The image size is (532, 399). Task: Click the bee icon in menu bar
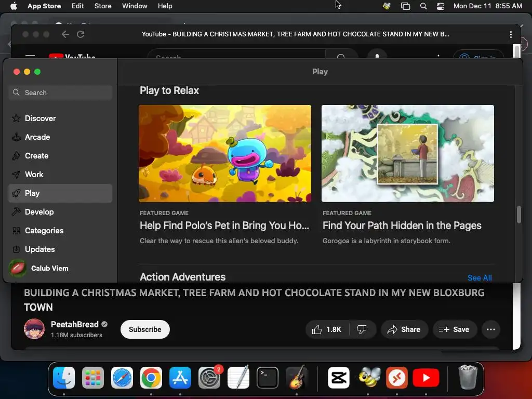pos(387,6)
